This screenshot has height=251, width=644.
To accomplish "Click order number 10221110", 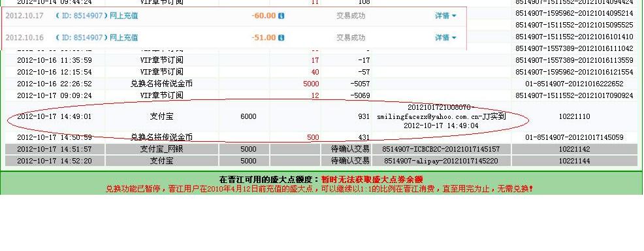I will [x=574, y=116].
